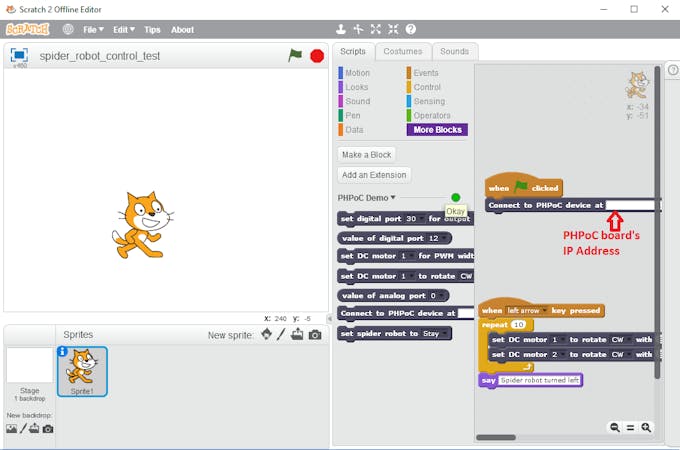The height and width of the screenshot is (450, 680).
Task: Select the Duplicate stamp tool
Action: (x=341, y=29)
